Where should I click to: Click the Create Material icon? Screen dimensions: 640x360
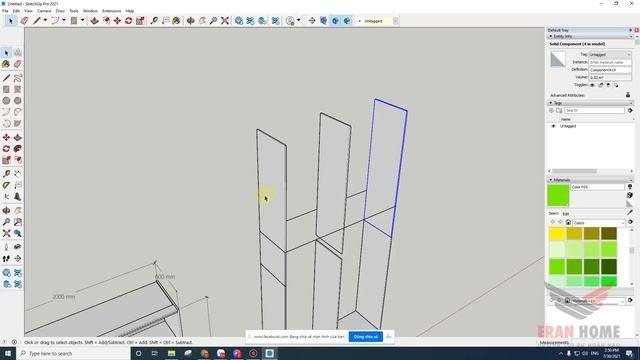point(630,195)
